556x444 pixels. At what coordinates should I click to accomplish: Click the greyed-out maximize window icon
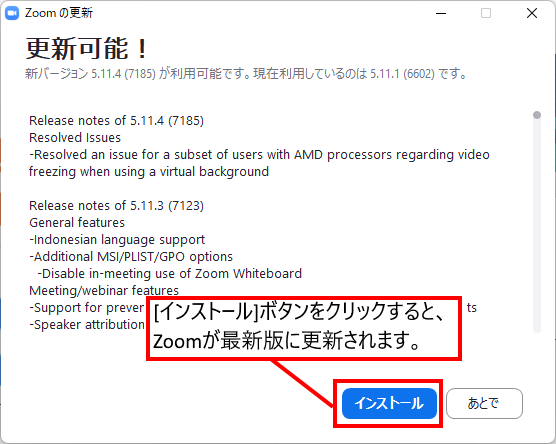pyautogui.click(x=486, y=13)
